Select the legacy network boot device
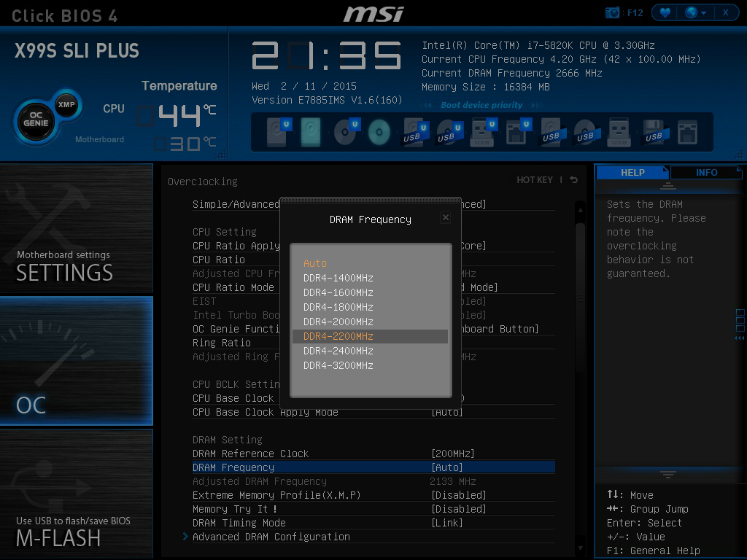Viewport: 747px width, 560px height. click(x=687, y=132)
